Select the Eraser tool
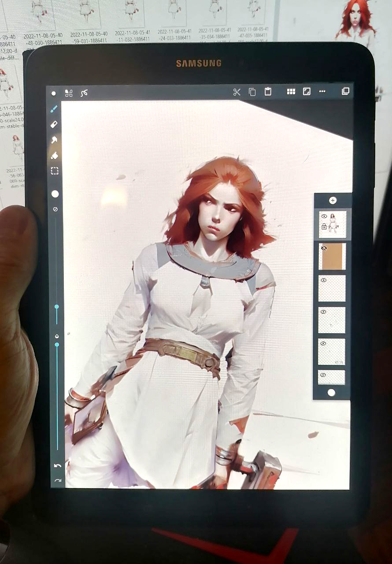This screenshot has width=392, height=564. (x=54, y=125)
